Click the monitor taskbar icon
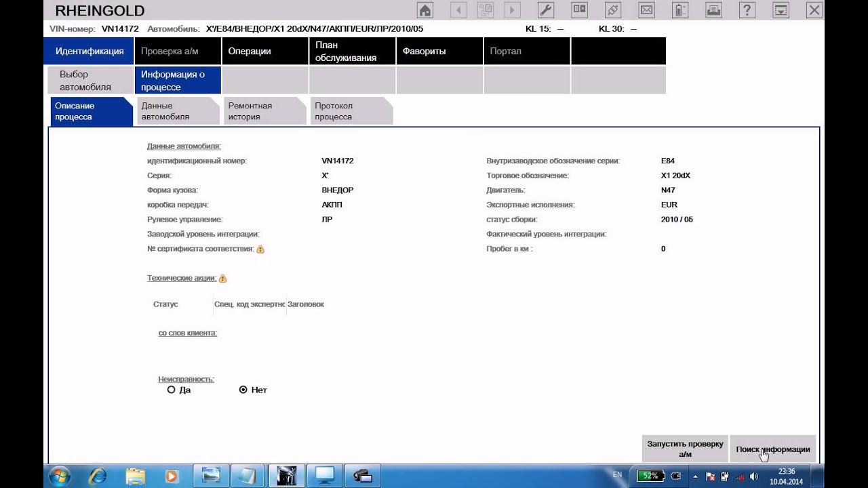This screenshot has width=868, height=488. pos(325,476)
